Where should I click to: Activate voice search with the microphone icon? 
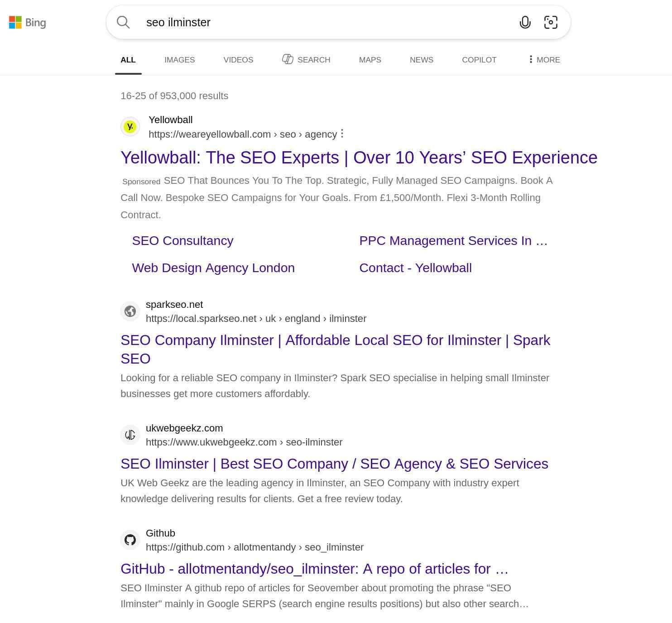(525, 22)
